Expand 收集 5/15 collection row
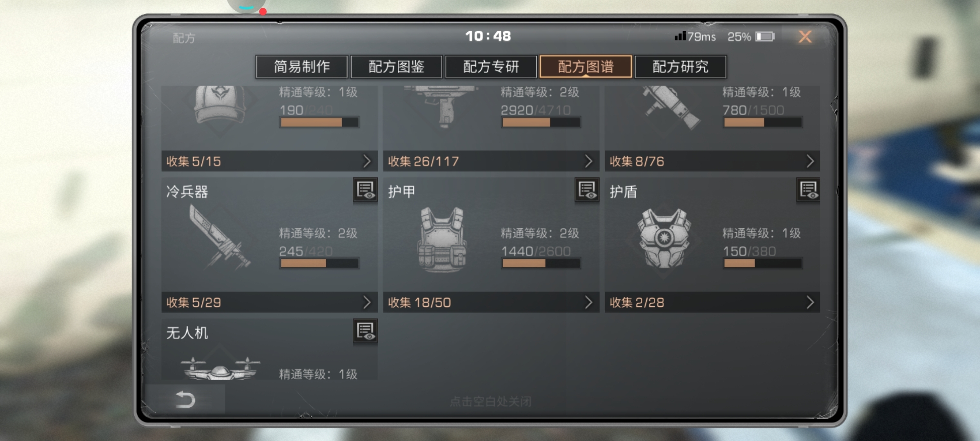Screen dimensions: 980x441 [269, 161]
